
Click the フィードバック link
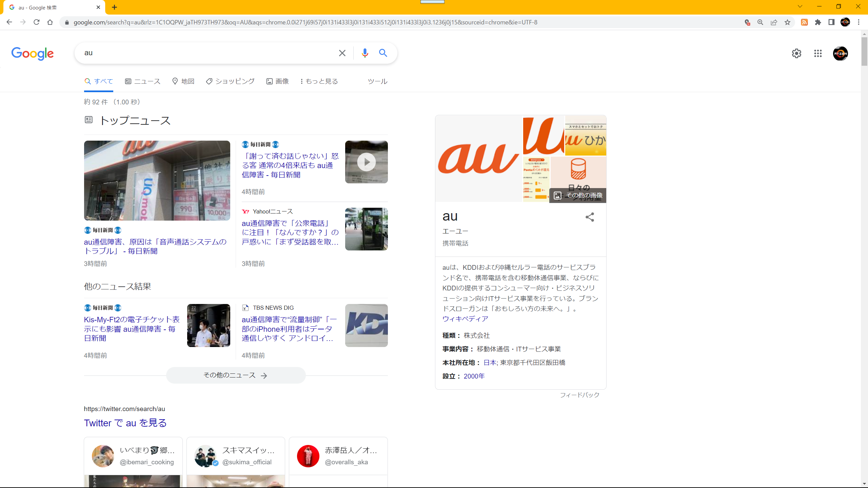click(579, 395)
